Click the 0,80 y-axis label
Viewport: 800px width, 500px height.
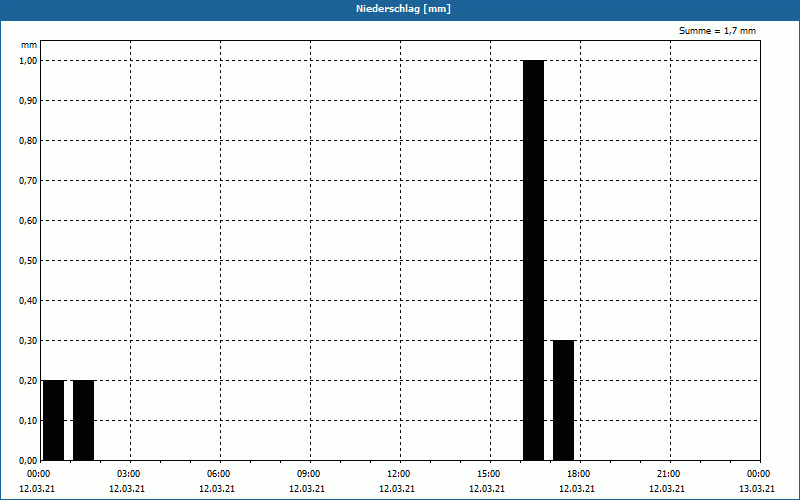(x=29, y=140)
